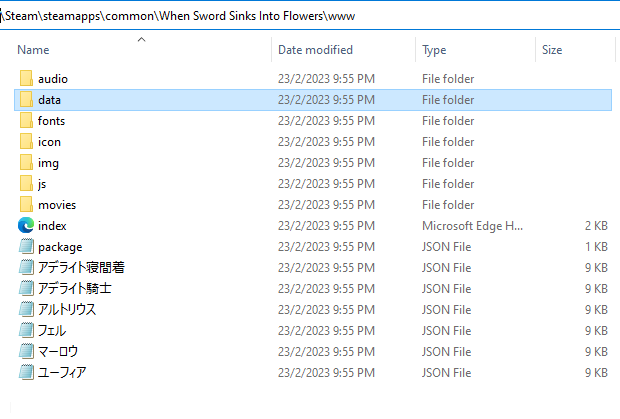Click the movies folder icon

coord(26,204)
